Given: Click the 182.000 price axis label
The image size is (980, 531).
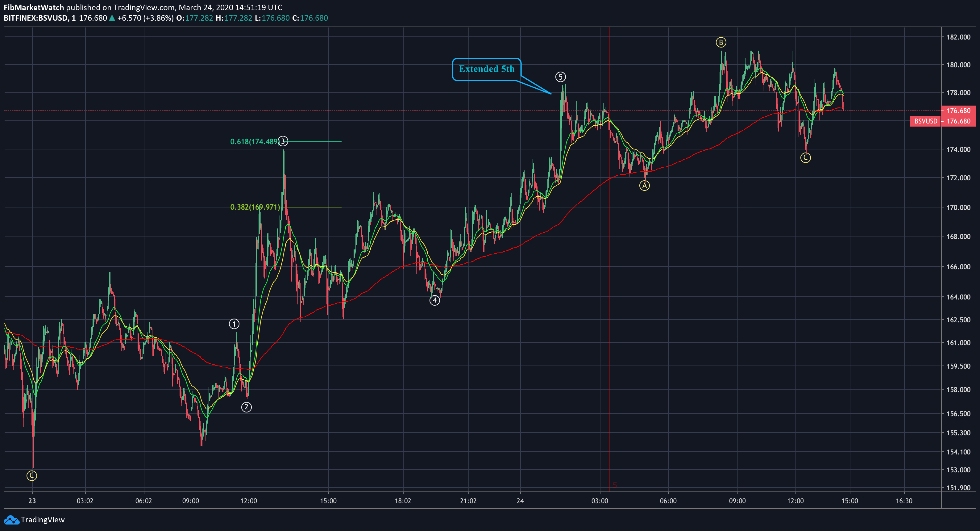Looking at the screenshot, I should (958, 37).
